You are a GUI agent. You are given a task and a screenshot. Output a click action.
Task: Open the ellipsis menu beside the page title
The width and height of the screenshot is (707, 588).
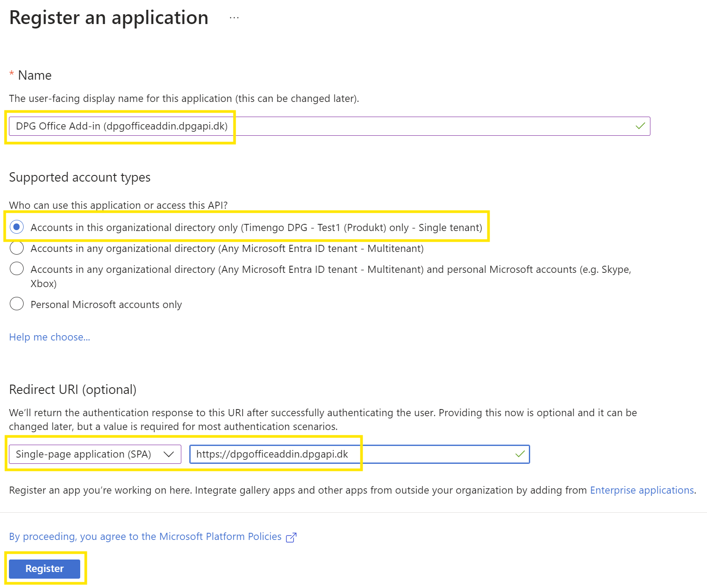tap(234, 18)
